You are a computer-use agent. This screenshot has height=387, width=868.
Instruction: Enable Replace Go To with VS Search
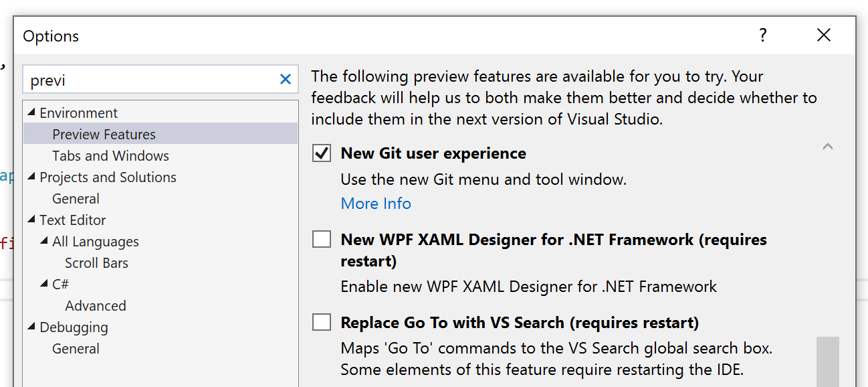(321, 321)
